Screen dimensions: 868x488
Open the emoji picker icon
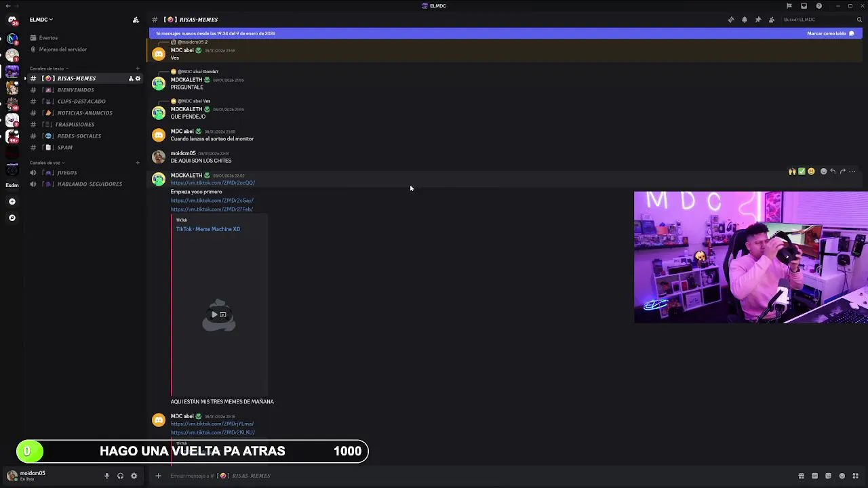pyautogui.click(x=842, y=476)
